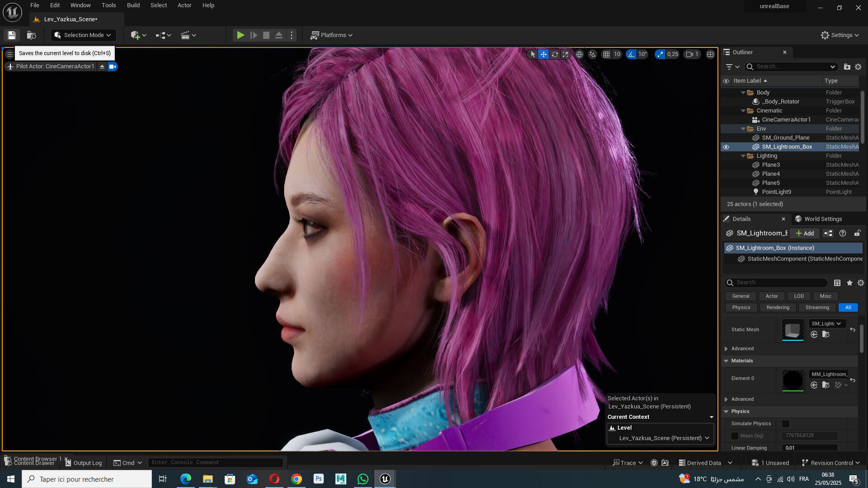Open the Selection Mode dropdown
868x488 pixels.
[83, 35]
